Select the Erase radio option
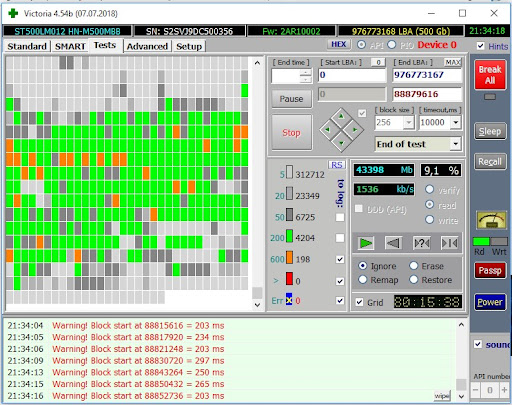 414,266
